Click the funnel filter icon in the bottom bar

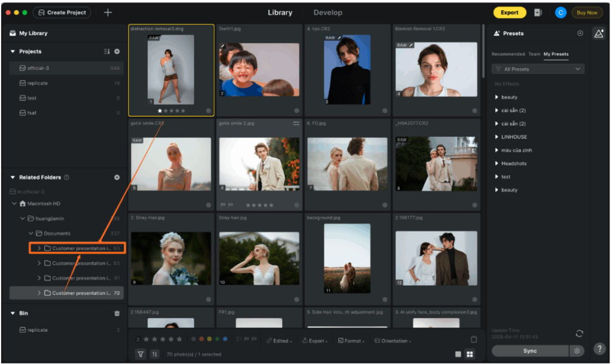coord(140,354)
